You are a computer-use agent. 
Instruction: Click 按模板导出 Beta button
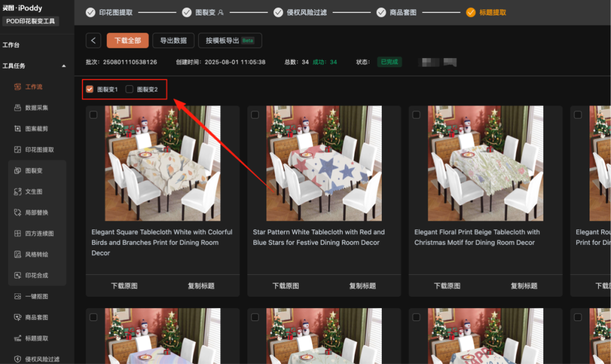(230, 41)
